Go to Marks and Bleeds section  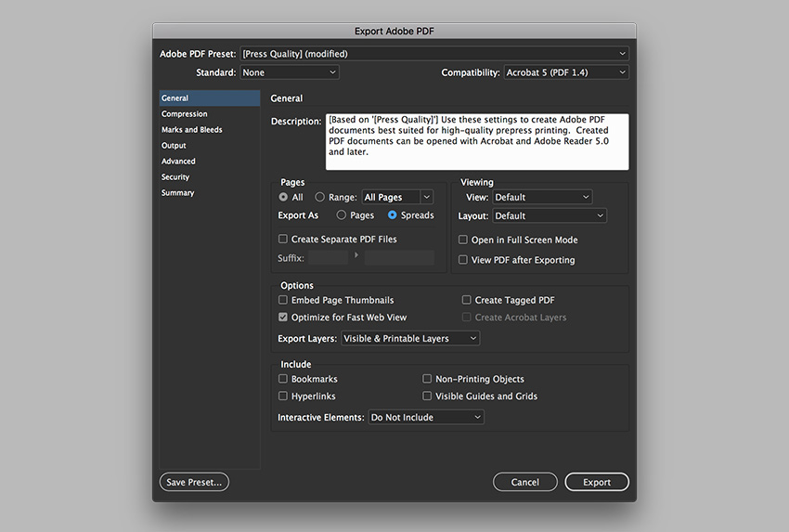pyautogui.click(x=210, y=130)
